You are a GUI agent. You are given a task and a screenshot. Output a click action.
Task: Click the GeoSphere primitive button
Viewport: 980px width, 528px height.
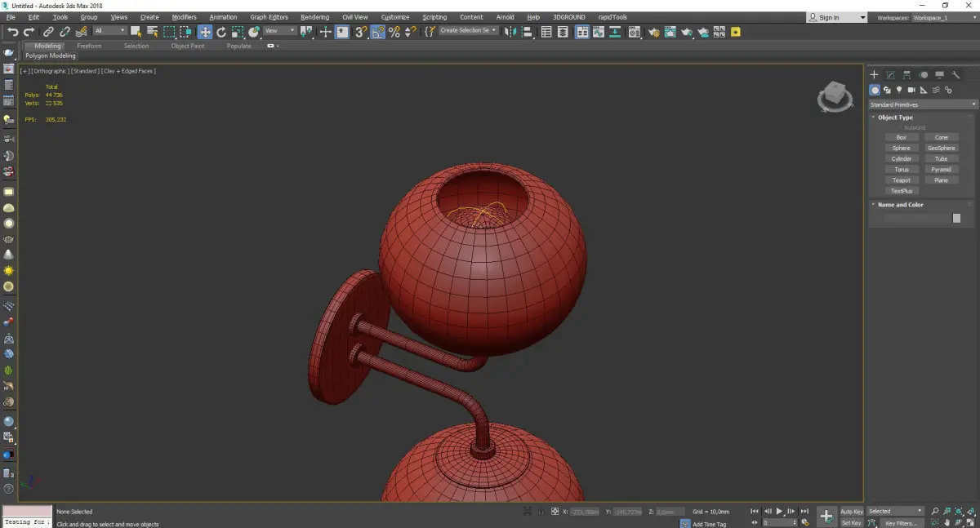click(x=942, y=149)
